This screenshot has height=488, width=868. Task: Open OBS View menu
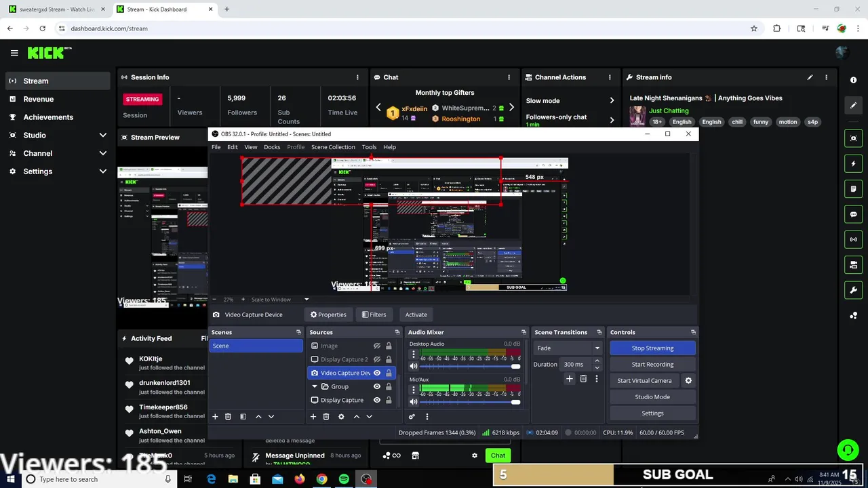tap(251, 147)
